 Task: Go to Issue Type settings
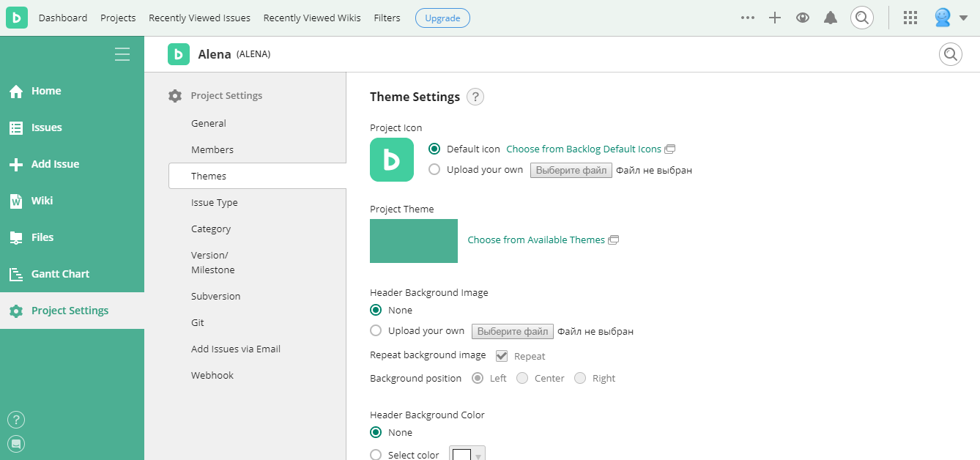[215, 203]
